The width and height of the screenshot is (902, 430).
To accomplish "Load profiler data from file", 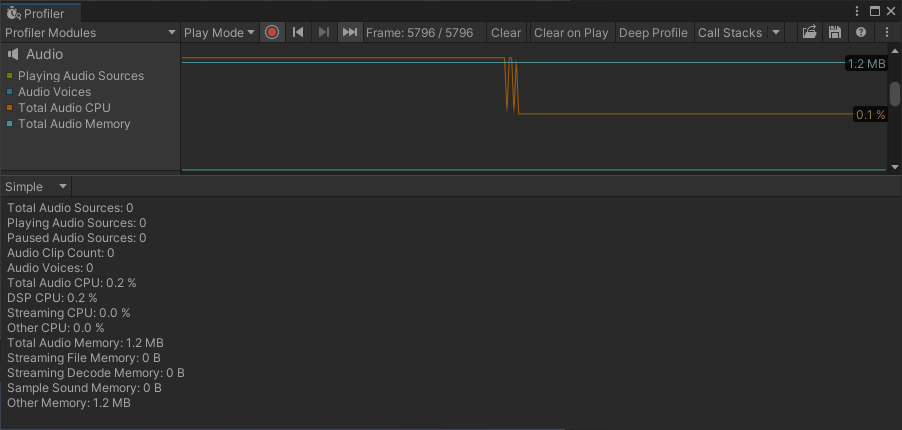I will click(x=810, y=32).
